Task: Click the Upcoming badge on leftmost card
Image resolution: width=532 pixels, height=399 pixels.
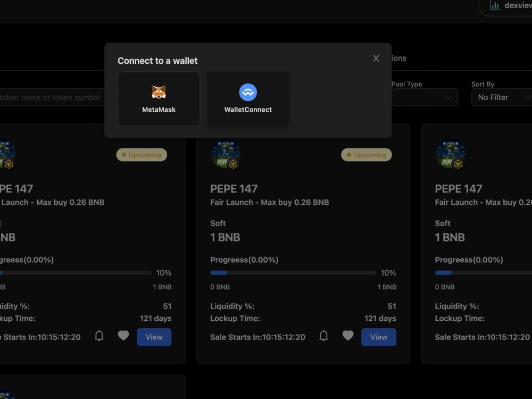Action: pyautogui.click(x=142, y=155)
